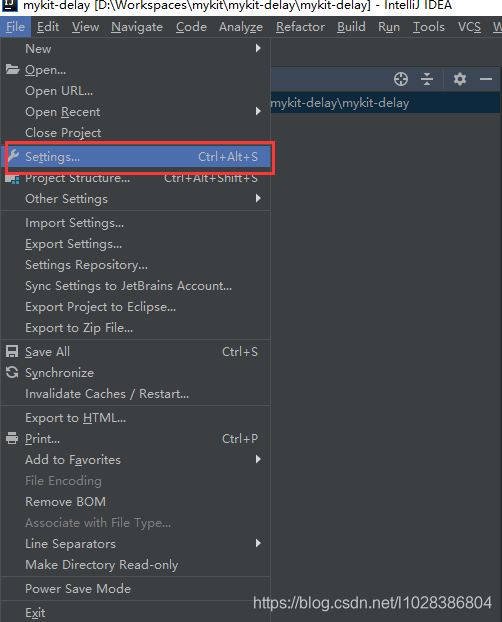Select Settings Repository...
This screenshot has height=622, width=502.
pos(136,265)
